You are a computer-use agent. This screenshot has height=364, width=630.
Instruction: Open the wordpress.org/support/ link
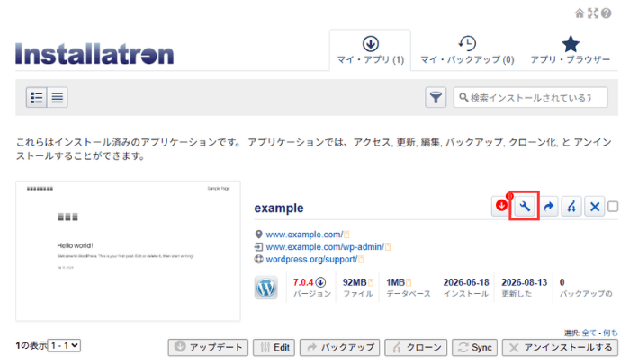311,259
